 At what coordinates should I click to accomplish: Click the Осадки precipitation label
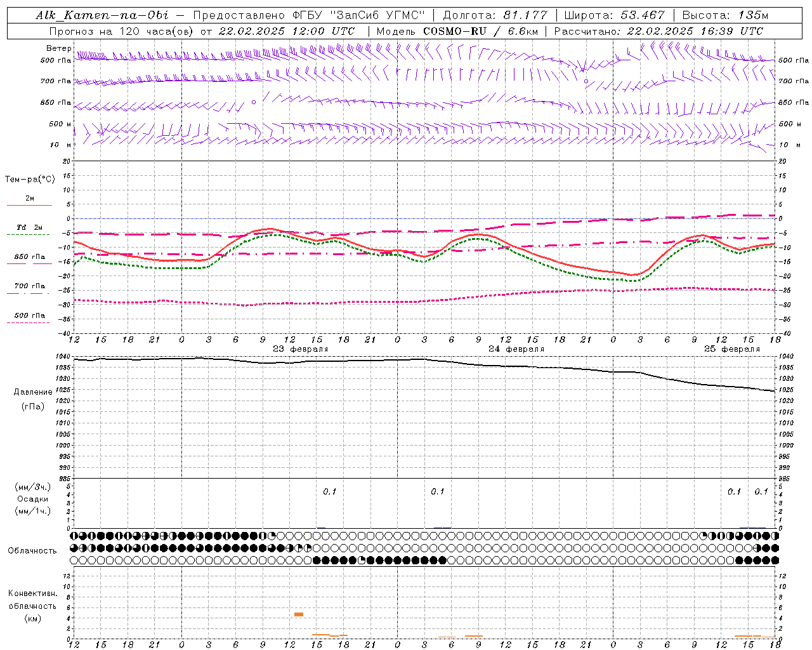point(33,499)
